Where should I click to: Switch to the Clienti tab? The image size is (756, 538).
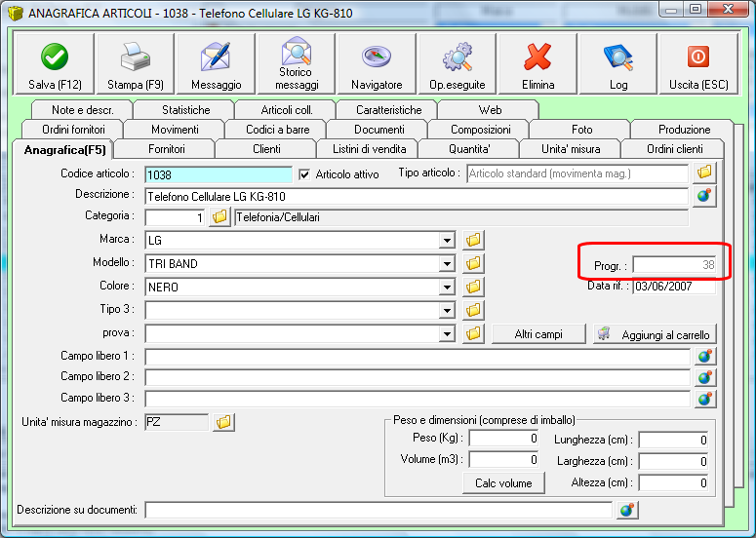click(x=266, y=149)
